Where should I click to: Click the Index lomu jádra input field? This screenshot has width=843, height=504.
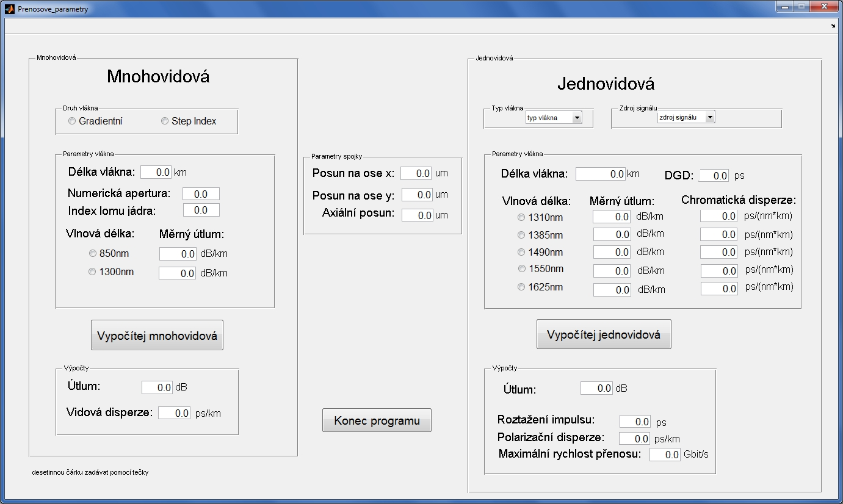pyautogui.click(x=201, y=210)
